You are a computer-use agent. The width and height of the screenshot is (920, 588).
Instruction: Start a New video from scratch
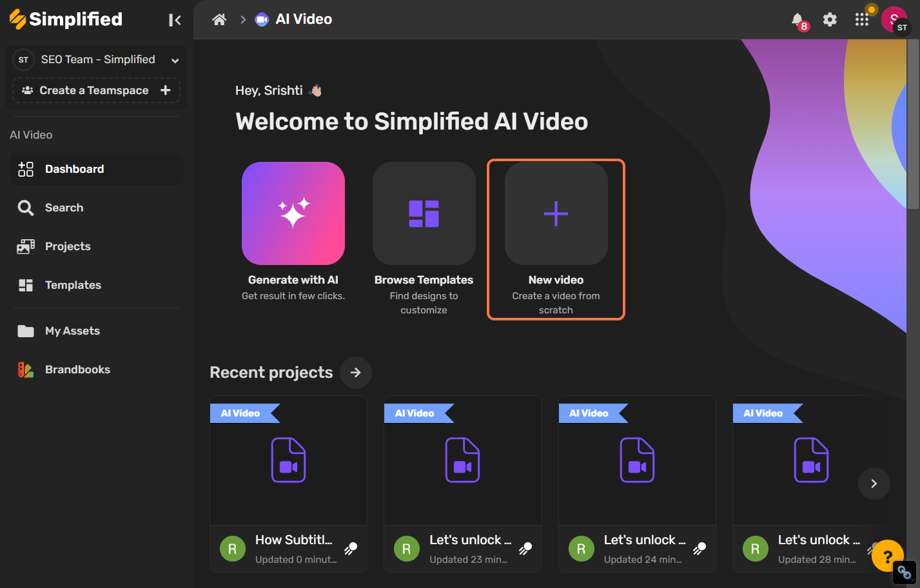(x=556, y=213)
